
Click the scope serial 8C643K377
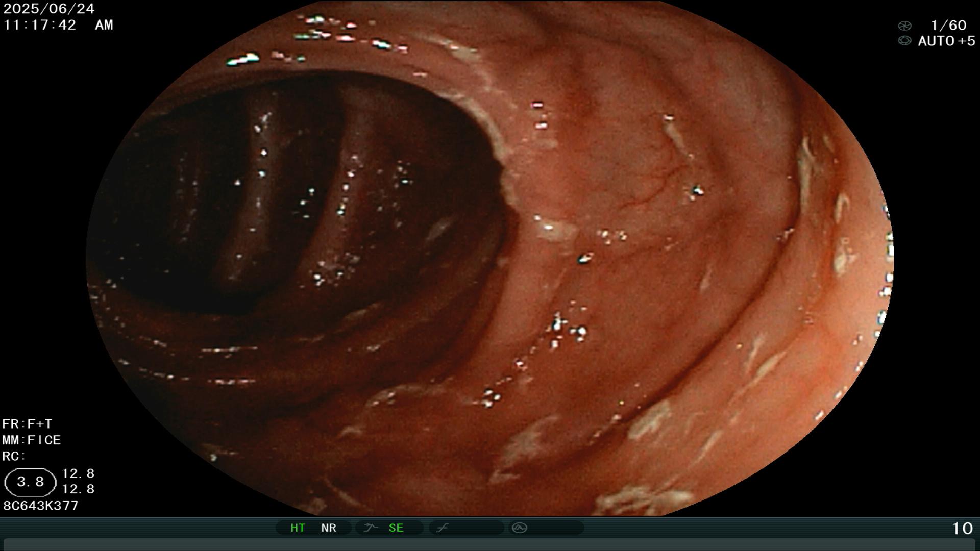click(41, 506)
